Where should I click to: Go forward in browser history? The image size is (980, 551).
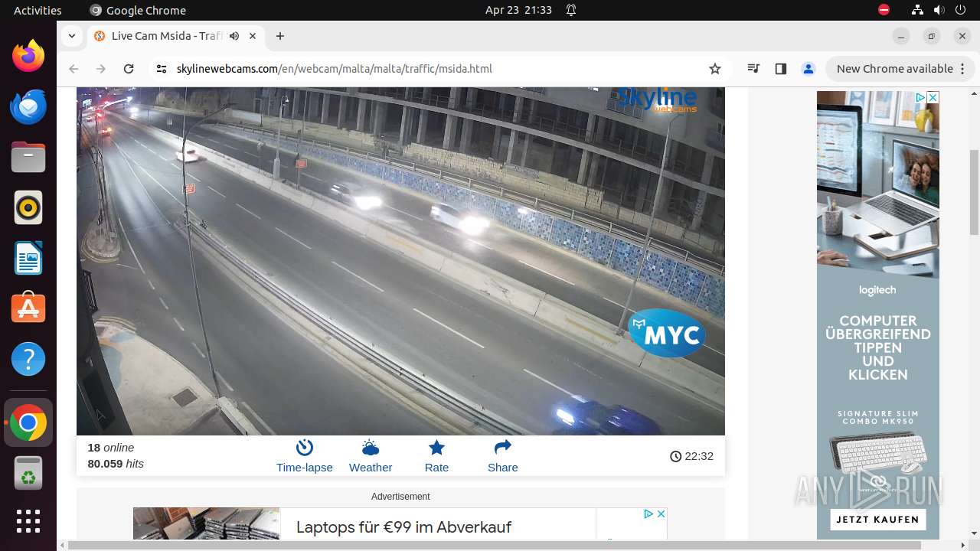(x=101, y=69)
